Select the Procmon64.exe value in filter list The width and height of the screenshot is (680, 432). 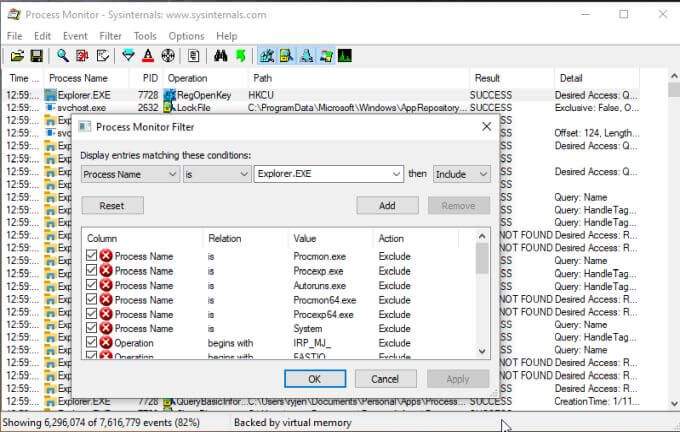pos(324,300)
